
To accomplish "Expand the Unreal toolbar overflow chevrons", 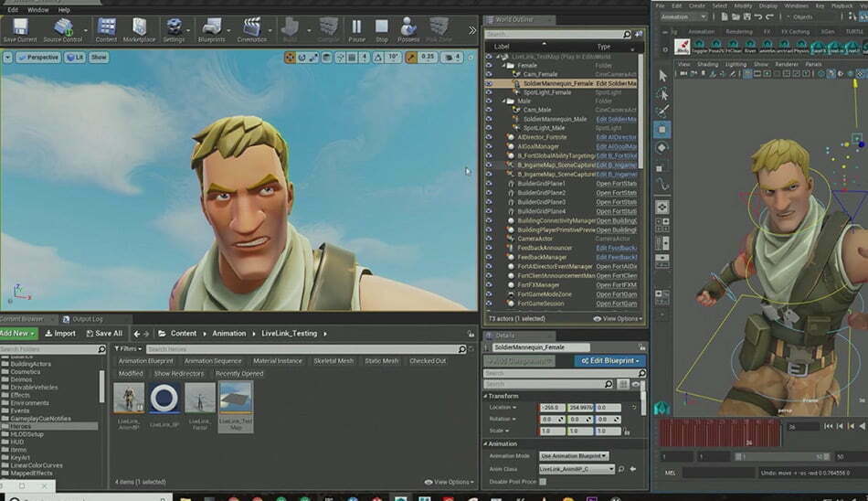I will [x=471, y=30].
